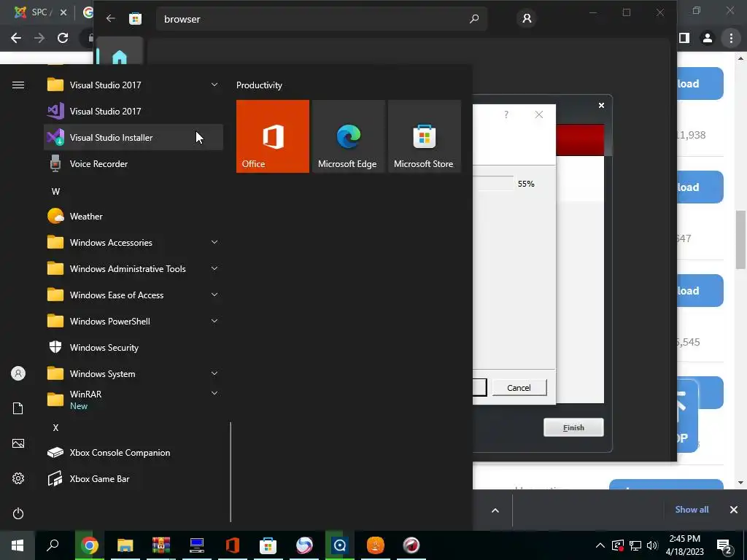Open the Microsoft Store tile
The width and height of the screenshot is (747, 560).
tap(425, 136)
